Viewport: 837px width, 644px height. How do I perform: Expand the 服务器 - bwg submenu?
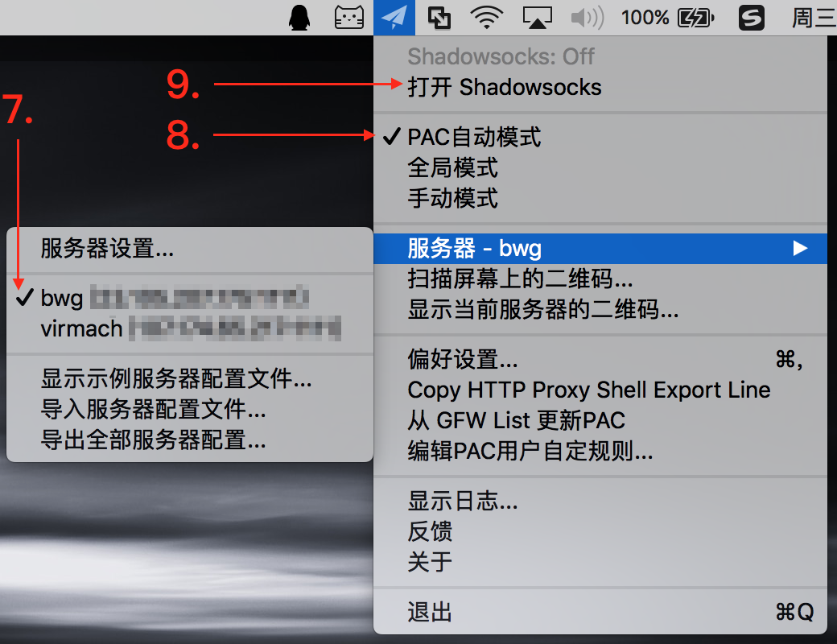click(600, 248)
